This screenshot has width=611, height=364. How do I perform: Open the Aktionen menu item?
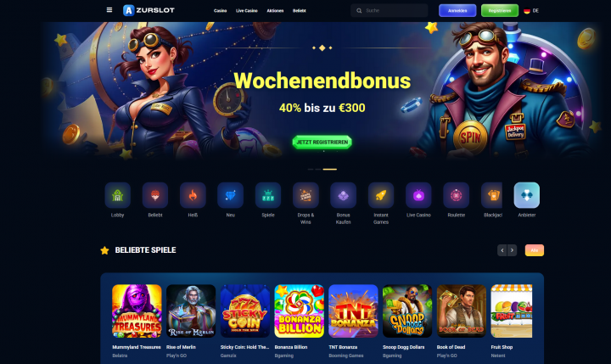(275, 11)
